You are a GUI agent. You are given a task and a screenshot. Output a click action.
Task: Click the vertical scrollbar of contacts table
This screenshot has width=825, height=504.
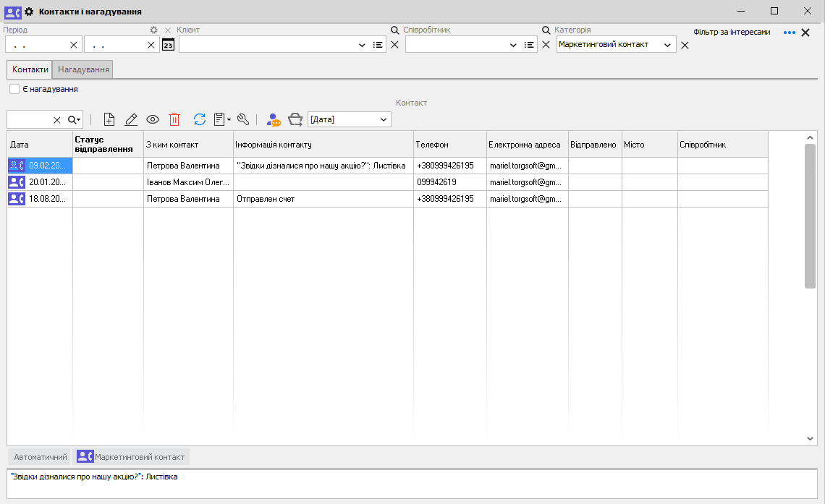tap(810, 217)
